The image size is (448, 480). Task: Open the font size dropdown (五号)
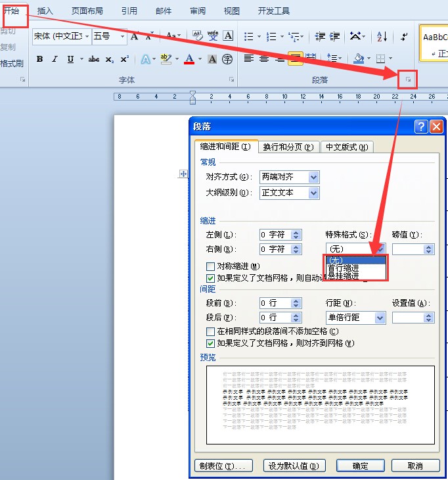click(x=122, y=36)
